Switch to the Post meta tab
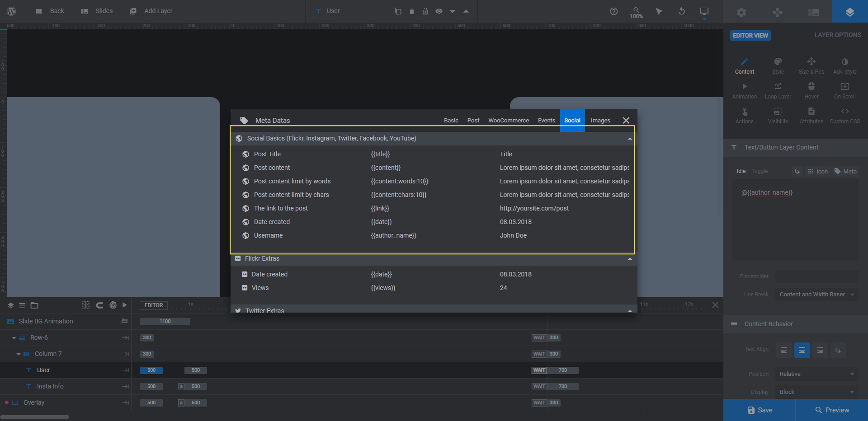This screenshot has height=421, width=868. tap(473, 121)
